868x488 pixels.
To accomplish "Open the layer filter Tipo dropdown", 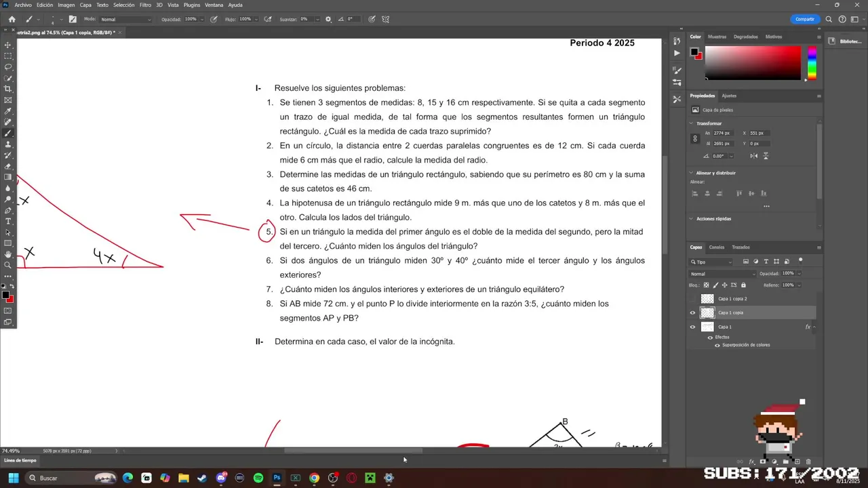I will pos(711,262).
